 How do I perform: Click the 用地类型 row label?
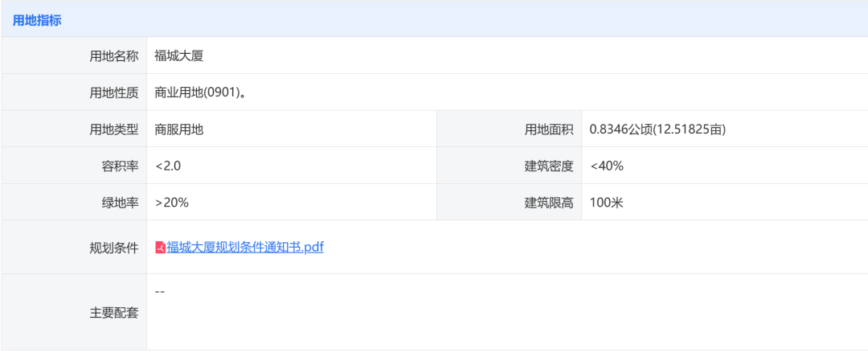[x=114, y=129]
